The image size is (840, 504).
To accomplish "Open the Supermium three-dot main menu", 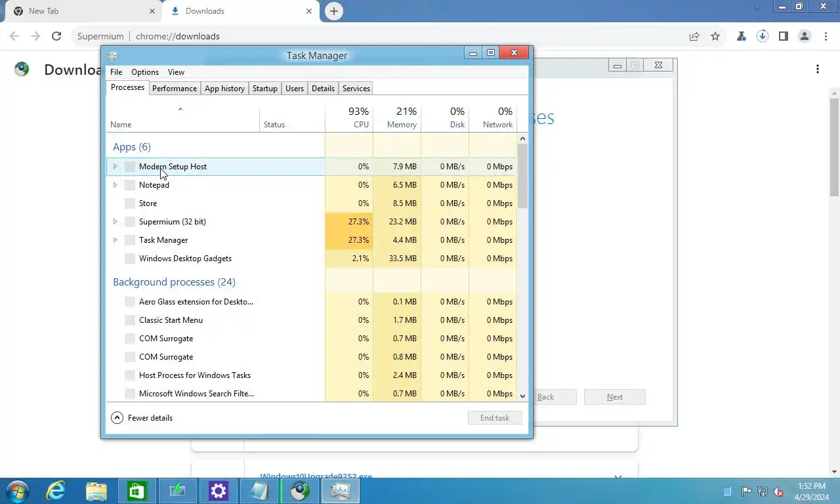I will tap(825, 36).
